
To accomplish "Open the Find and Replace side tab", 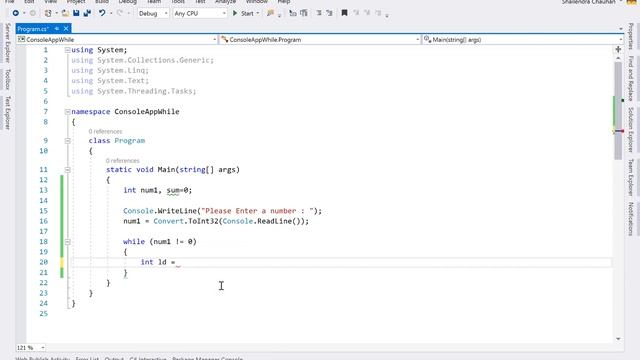I will click(631, 78).
